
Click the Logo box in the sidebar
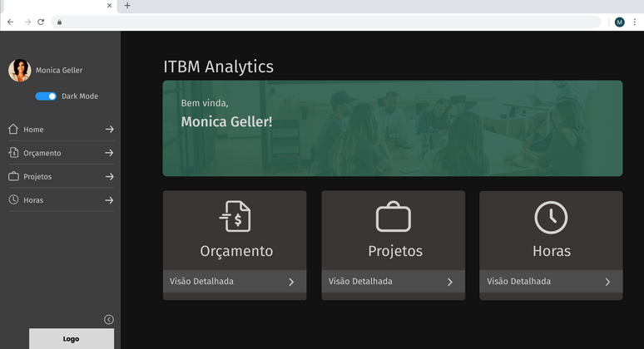72,339
